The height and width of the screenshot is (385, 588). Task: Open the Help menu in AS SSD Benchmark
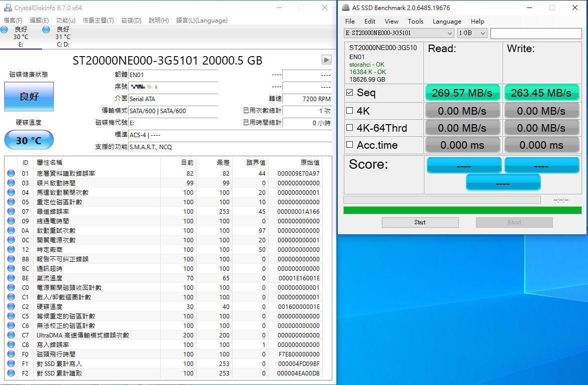point(477,22)
